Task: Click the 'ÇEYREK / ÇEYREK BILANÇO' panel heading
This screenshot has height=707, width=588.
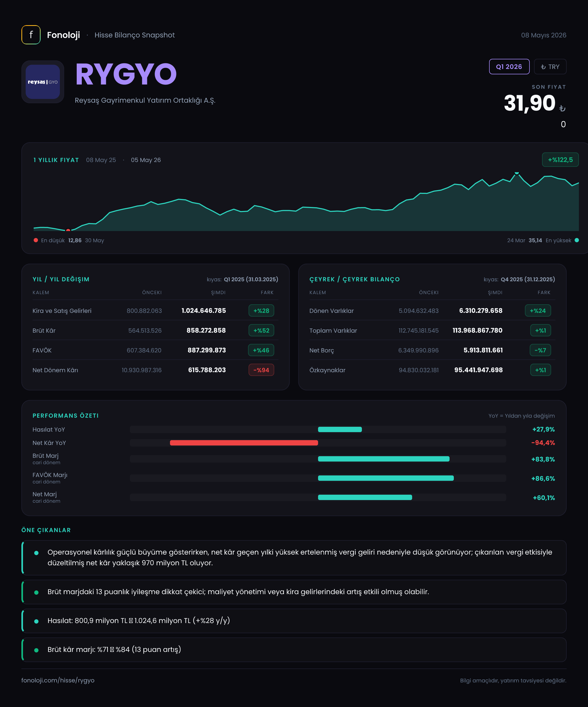Action: click(354, 279)
